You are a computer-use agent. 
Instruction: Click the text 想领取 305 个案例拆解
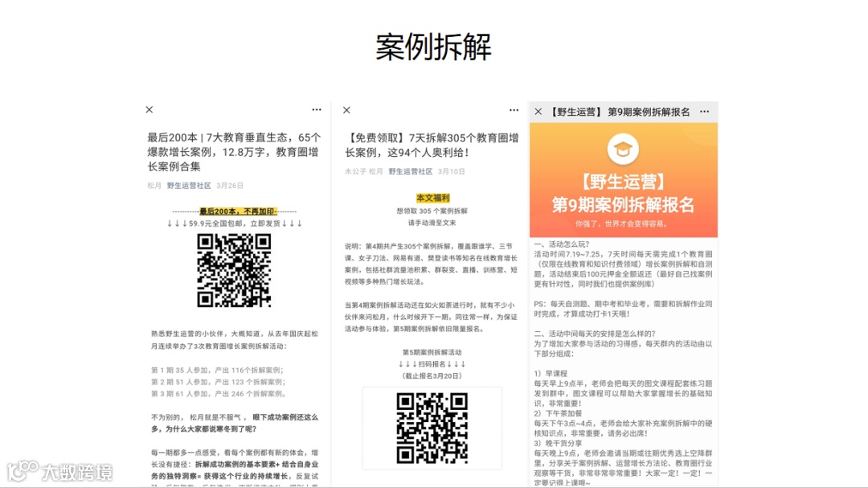point(432,211)
